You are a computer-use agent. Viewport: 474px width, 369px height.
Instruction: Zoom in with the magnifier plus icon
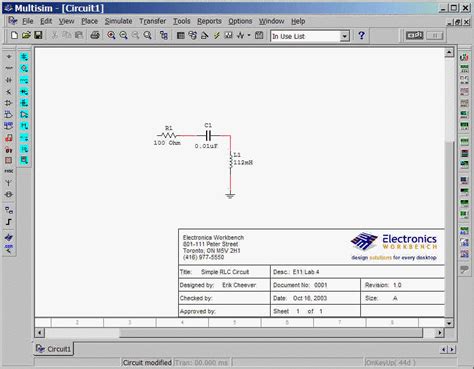click(x=111, y=35)
